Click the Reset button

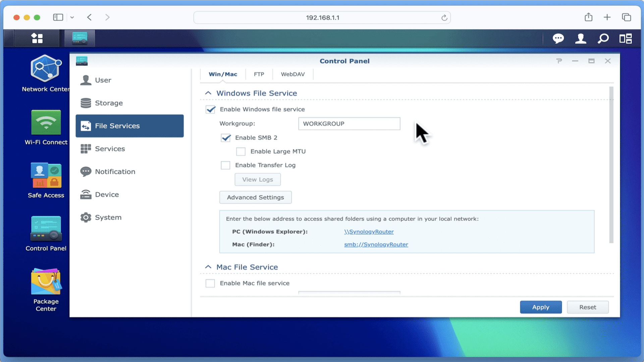tap(588, 307)
